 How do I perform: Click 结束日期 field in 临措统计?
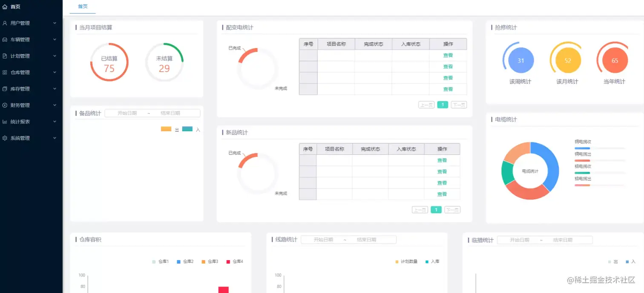tap(563, 240)
